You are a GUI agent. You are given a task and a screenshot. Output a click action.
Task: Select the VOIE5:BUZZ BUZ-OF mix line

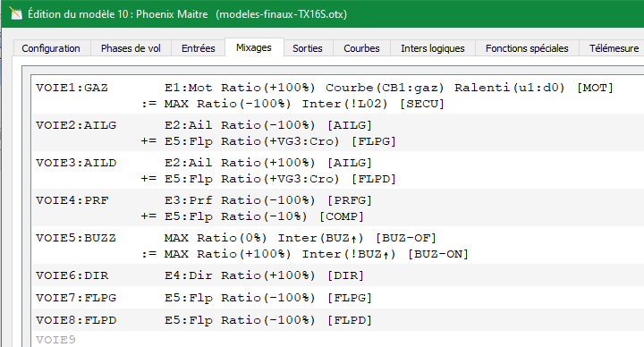pyautogui.click(x=337, y=238)
